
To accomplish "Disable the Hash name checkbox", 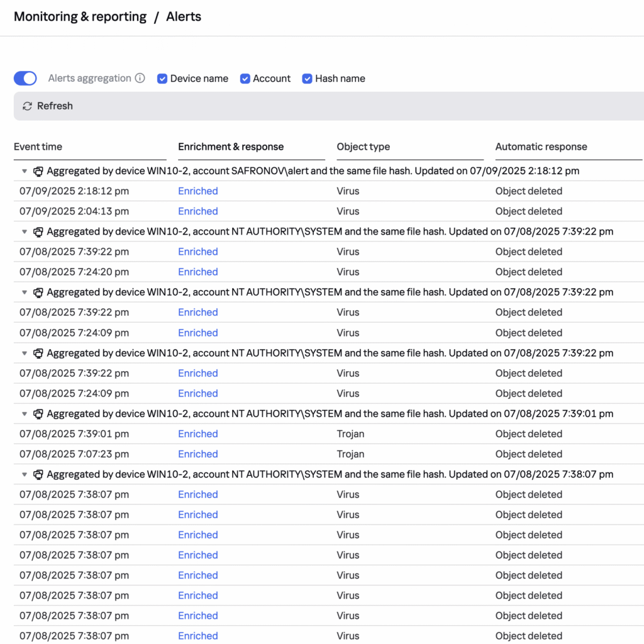I will pos(308,79).
